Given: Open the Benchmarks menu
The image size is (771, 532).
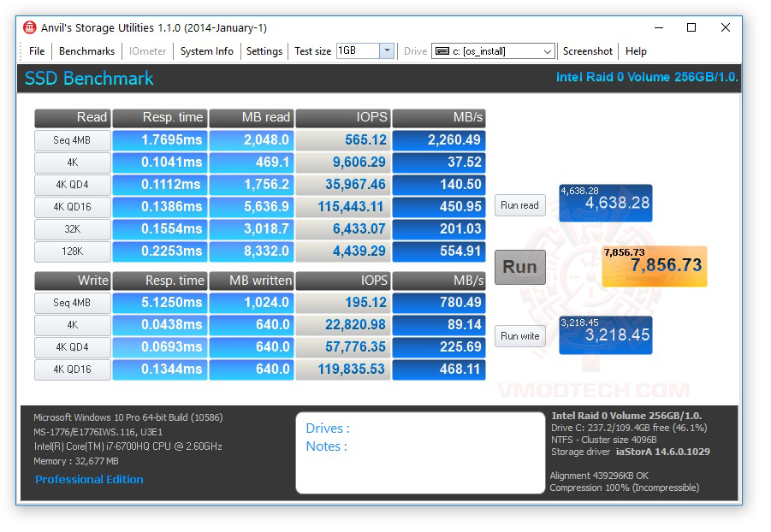Looking at the screenshot, I should [86, 51].
